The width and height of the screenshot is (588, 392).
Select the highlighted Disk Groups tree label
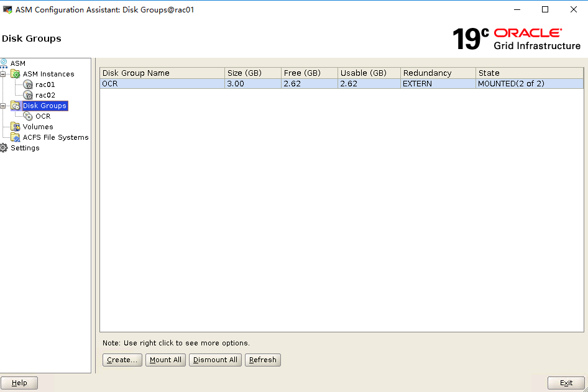(45, 106)
